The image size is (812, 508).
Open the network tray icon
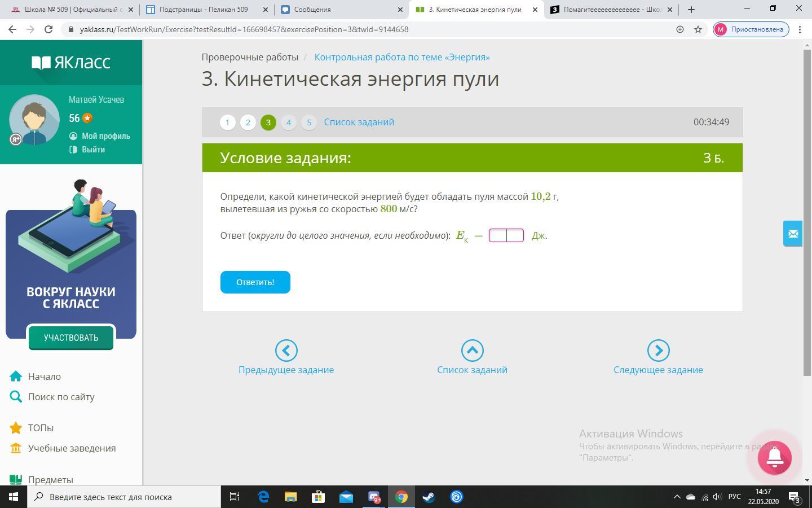pyautogui.click(x=705, y=497)
